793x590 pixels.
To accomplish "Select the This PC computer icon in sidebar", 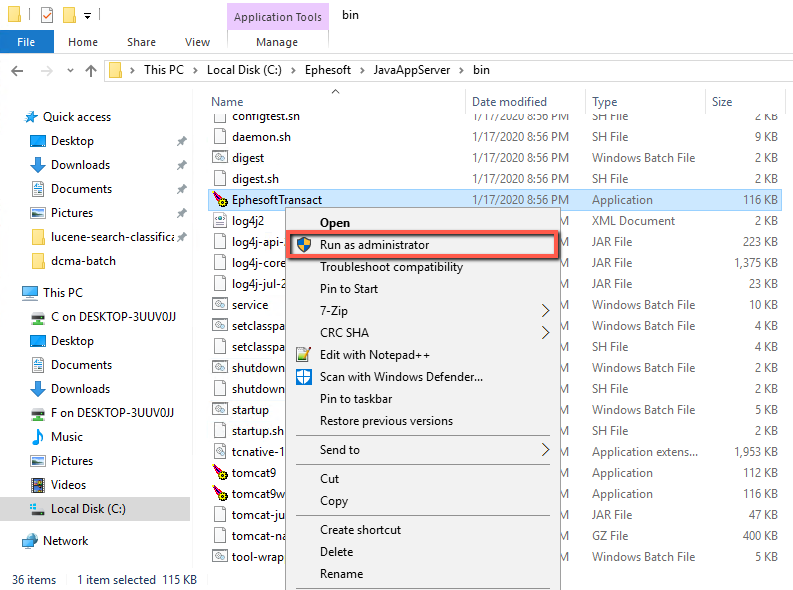I will click(30, 293).
